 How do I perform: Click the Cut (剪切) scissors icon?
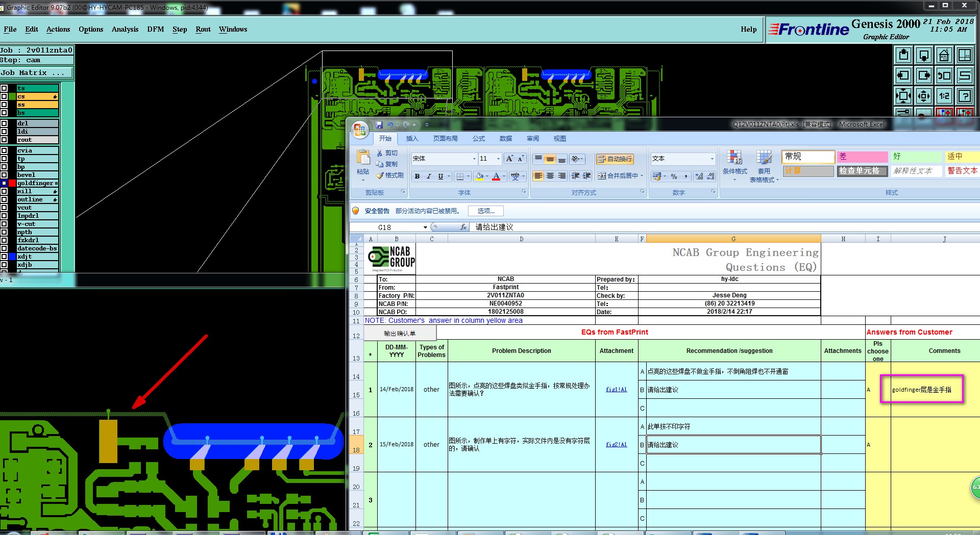click(x=380, y=153)
